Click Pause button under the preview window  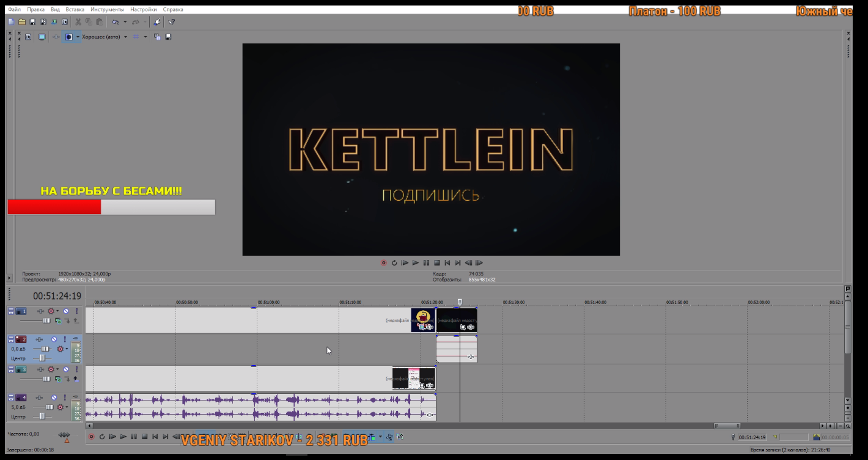pos(426,263)
